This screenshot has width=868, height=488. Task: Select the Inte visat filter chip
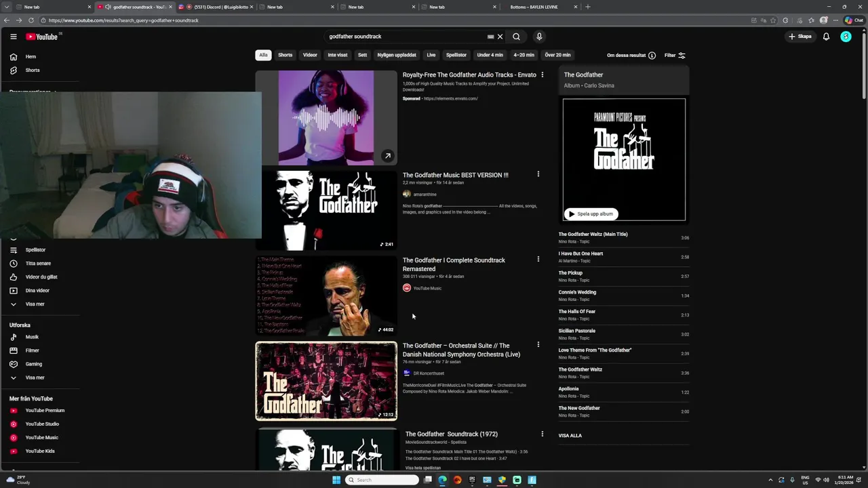338,55
